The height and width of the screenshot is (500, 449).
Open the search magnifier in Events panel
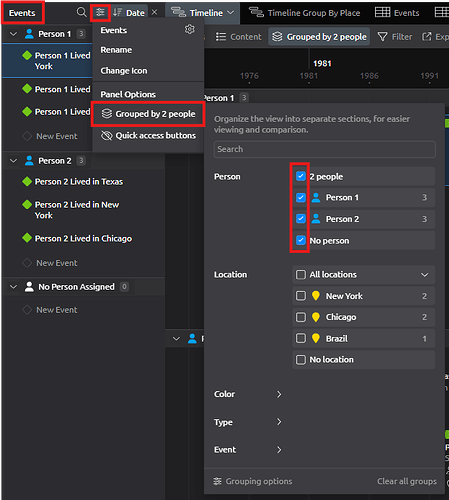(81, 13)
